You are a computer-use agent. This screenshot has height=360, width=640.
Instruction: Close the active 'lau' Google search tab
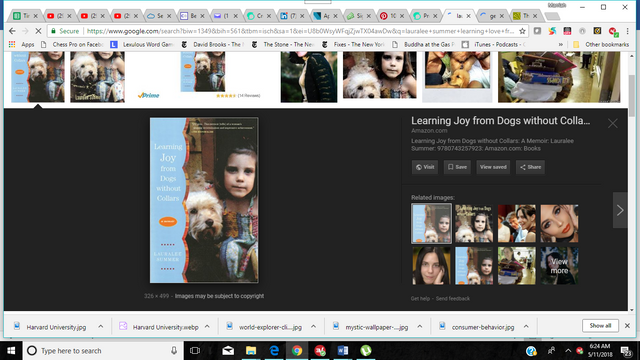pos(468,16)
